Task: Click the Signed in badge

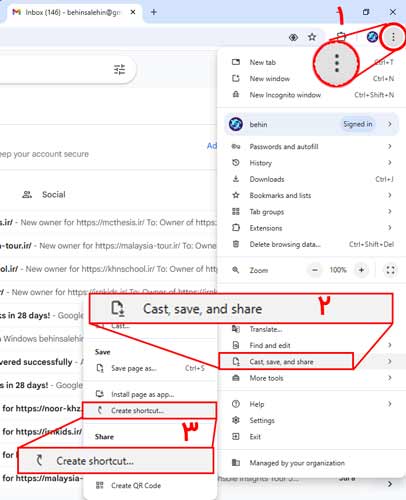Action: [x=358, y=124]
